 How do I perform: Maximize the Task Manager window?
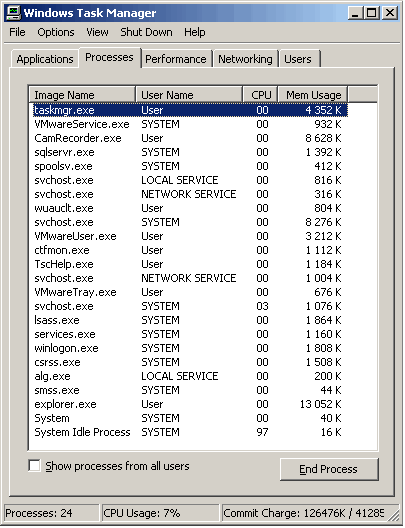click(x=372, y=13)
